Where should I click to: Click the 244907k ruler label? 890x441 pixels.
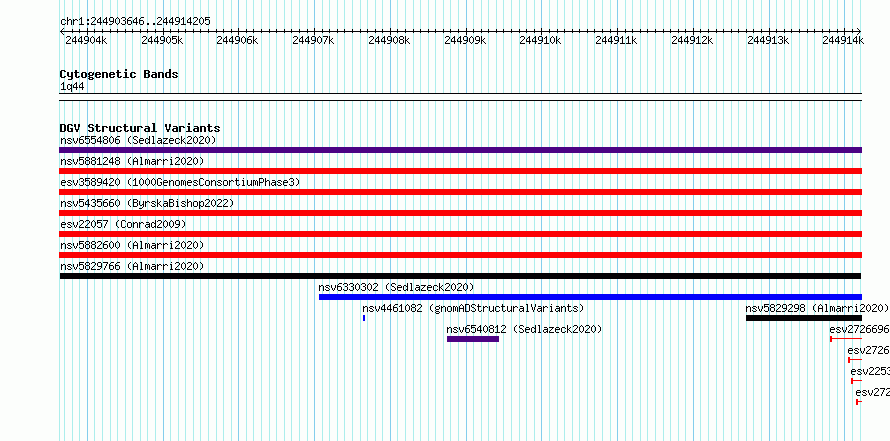coord(313,40)
